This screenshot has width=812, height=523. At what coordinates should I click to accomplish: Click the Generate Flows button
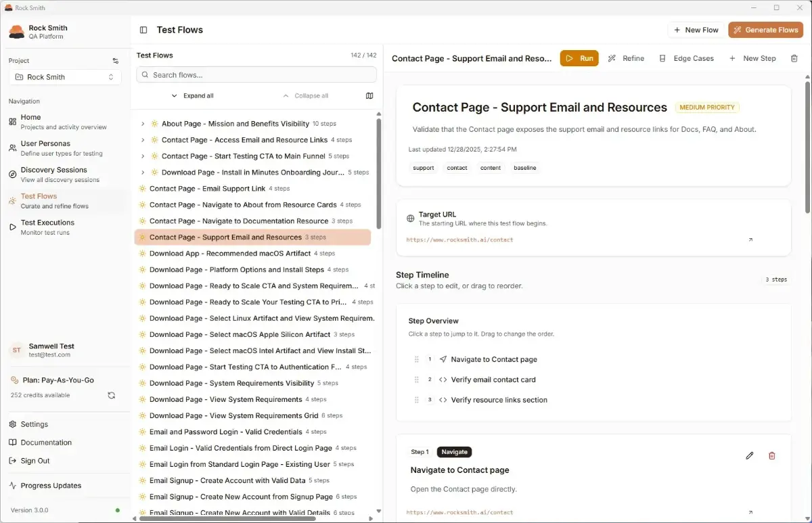[765, 30]
